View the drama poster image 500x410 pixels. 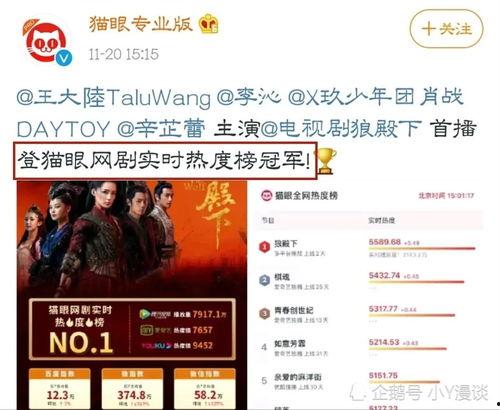132,295
